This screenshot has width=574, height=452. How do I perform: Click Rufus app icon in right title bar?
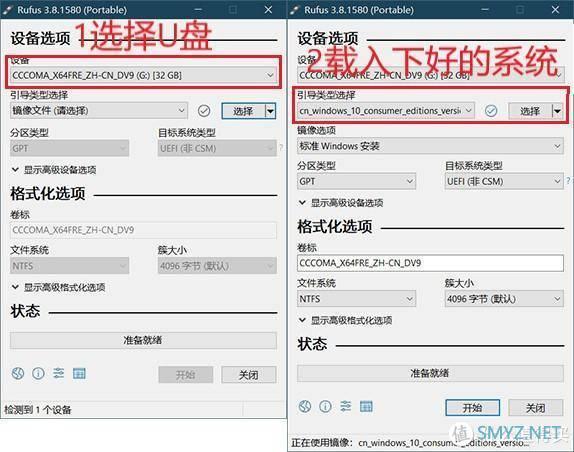(x=295, y=10)
